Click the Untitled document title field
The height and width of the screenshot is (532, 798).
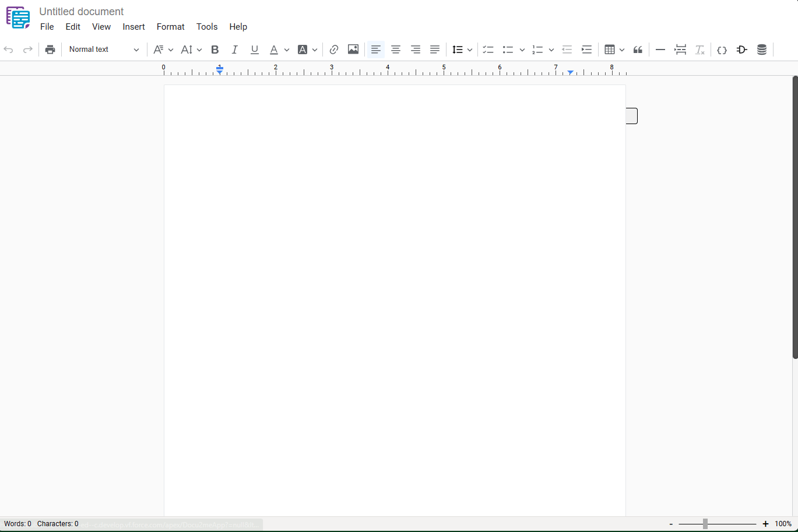tap(82, 12)
